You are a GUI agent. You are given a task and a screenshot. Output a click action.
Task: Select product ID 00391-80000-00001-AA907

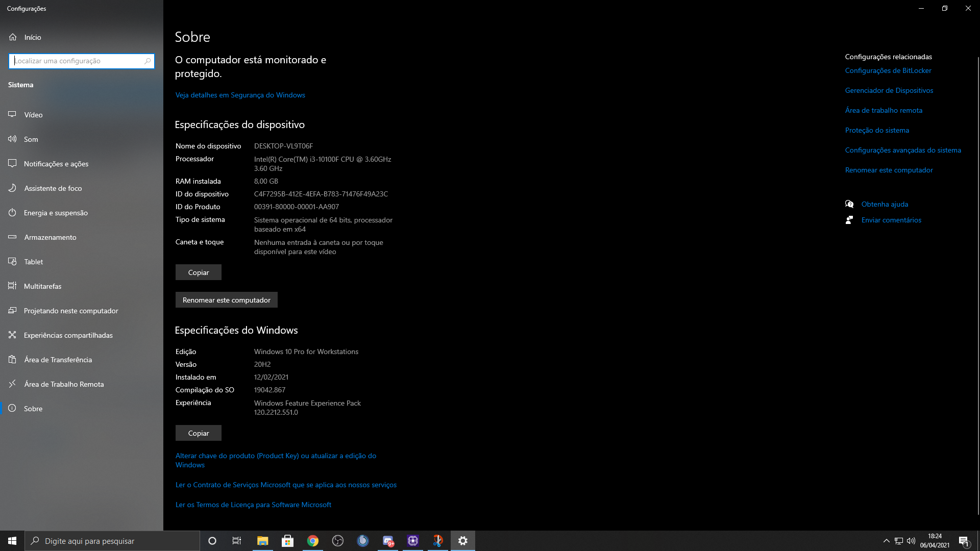coord(297,207)
